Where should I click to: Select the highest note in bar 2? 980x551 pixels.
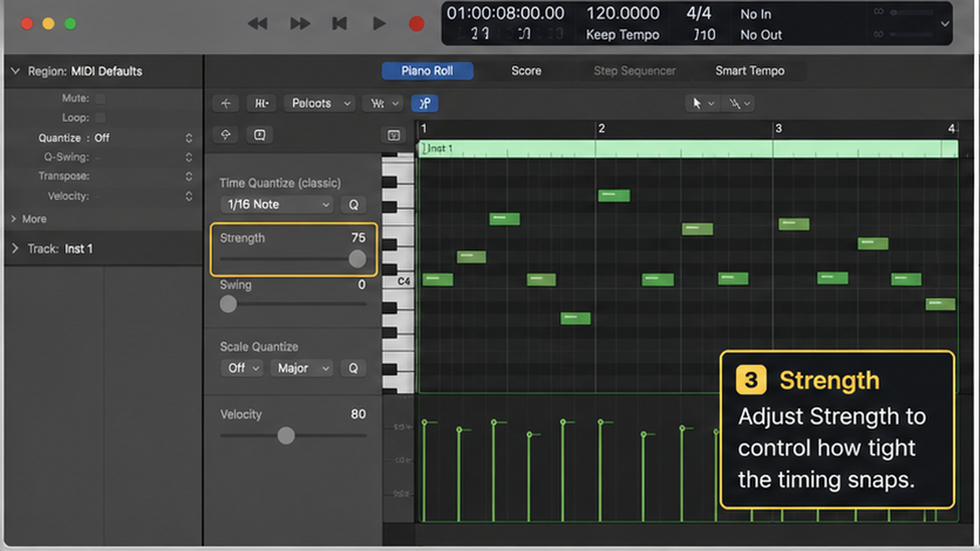(614, 195)
